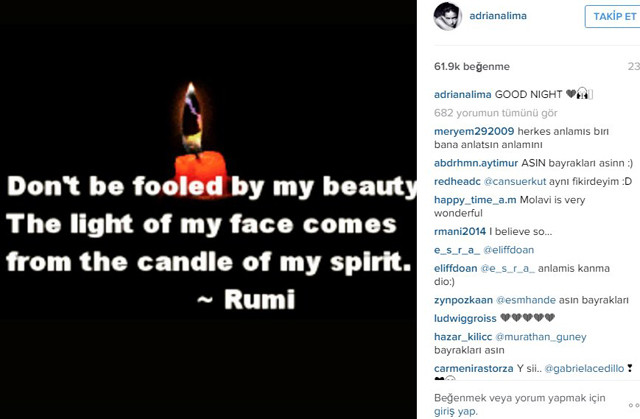
Task: Open the @gabrielacedillo mention
Action: point(584,368)
